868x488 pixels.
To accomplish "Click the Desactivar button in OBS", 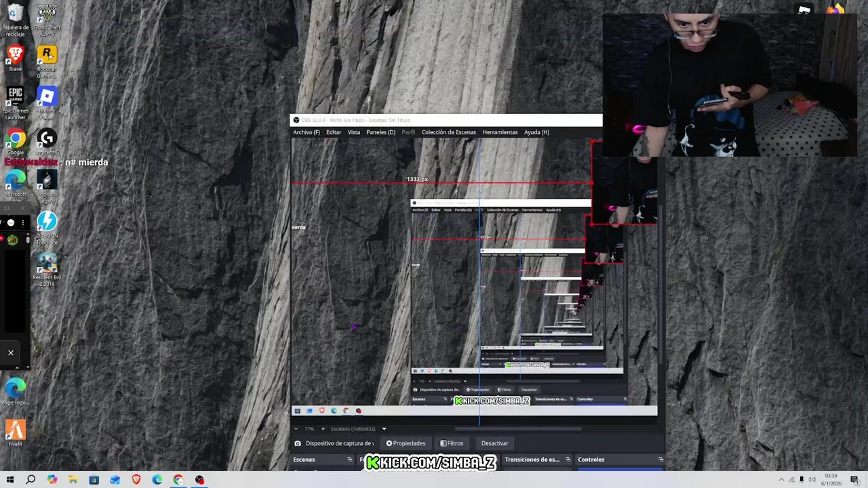I will point(494,443).
